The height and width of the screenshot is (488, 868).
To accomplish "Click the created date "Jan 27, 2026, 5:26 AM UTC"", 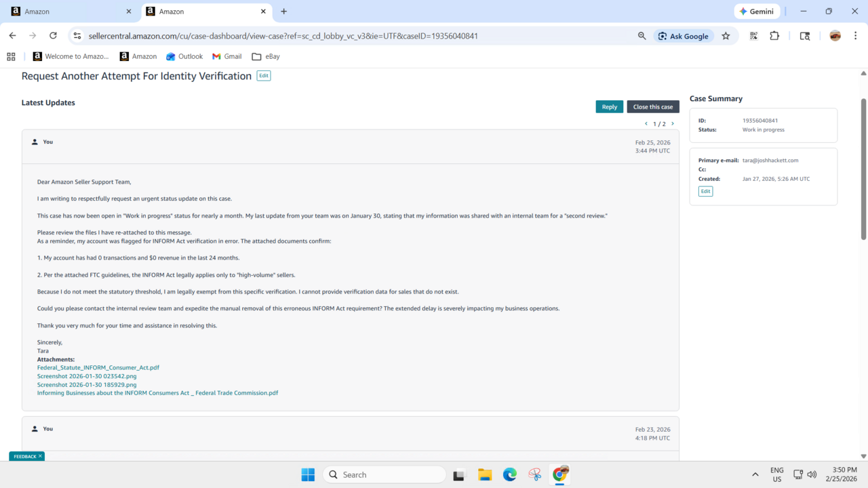I will coord(776,179).
